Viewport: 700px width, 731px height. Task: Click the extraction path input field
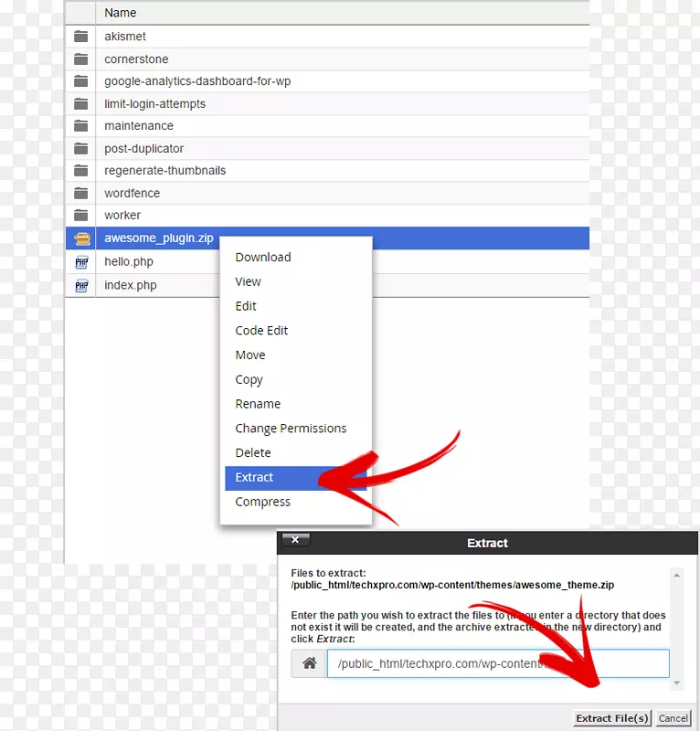pos(498,663)
